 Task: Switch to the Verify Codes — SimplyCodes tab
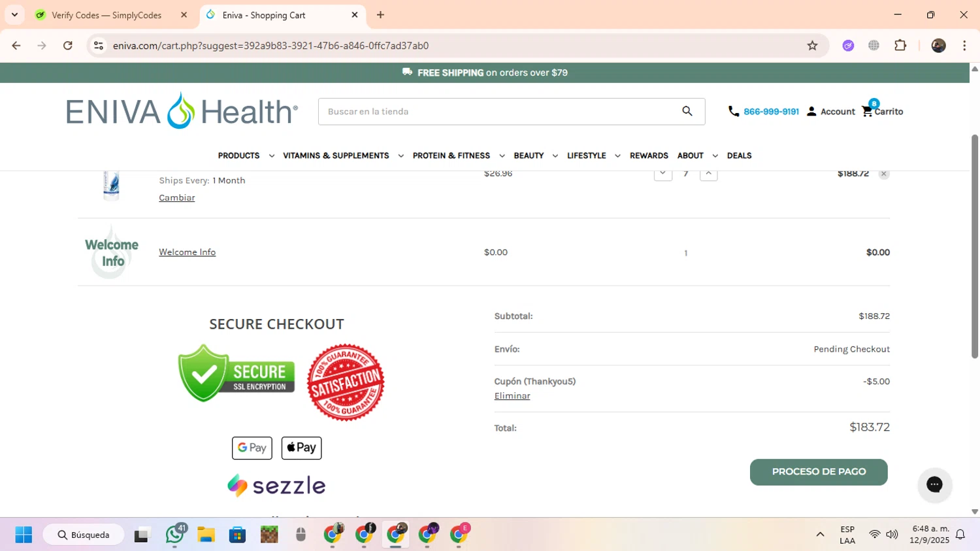tap(106, 15)
